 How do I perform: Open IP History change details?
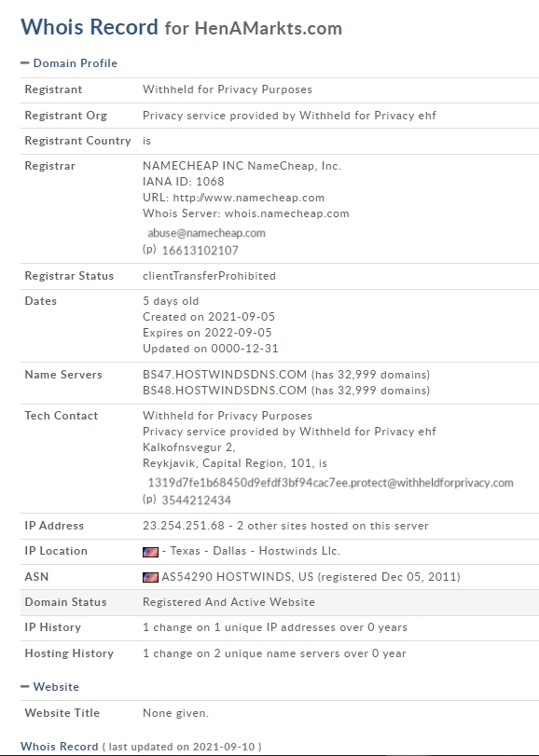pos(275,627)
